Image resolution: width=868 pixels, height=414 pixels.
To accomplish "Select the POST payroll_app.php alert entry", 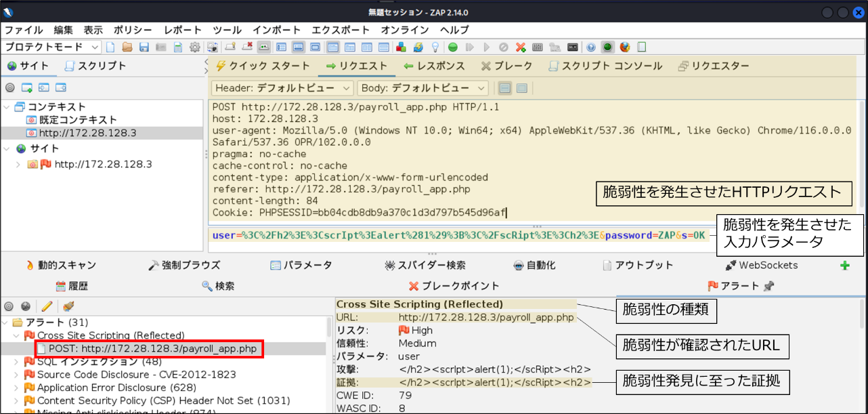I will point(150,348).
